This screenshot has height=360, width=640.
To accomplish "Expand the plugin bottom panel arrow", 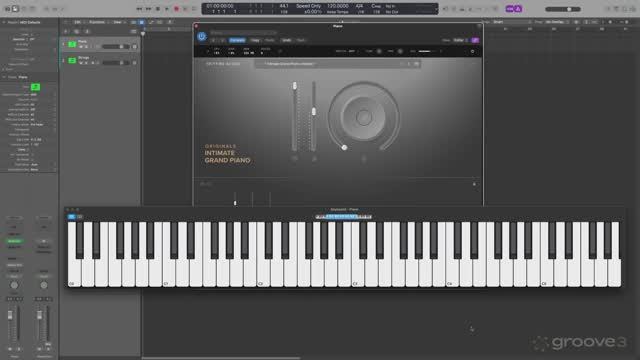I will point(474,184).
